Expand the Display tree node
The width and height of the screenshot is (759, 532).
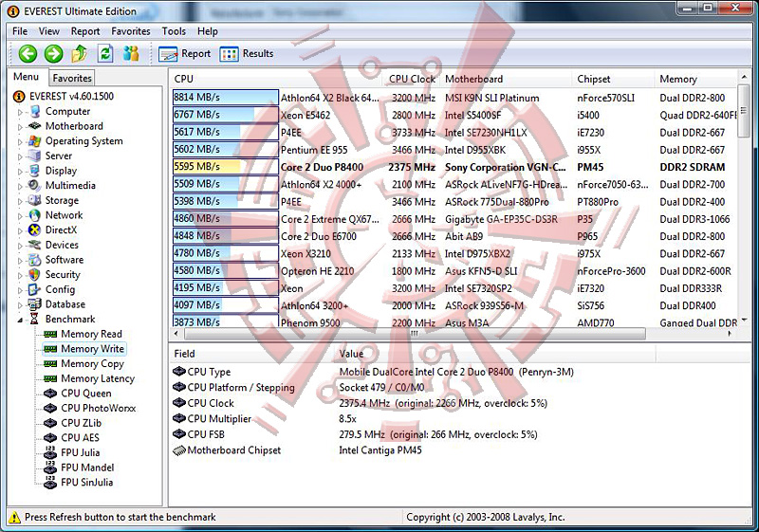pyautogui.click(x=20, y=172)
